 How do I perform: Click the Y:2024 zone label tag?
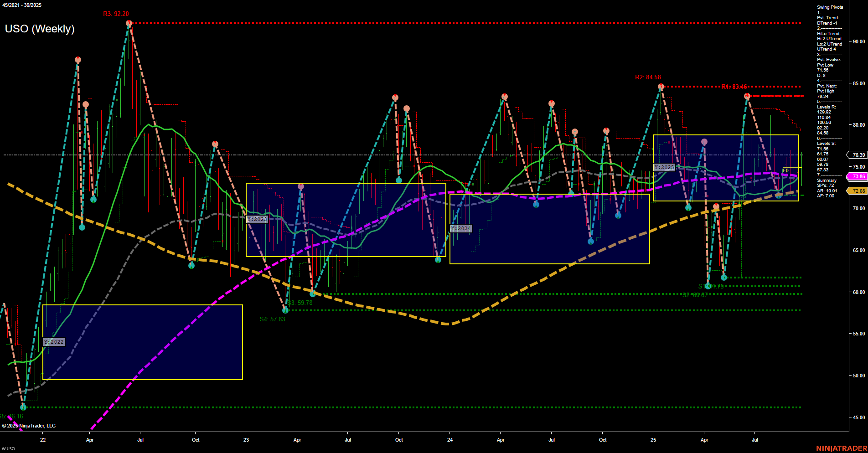460,228
